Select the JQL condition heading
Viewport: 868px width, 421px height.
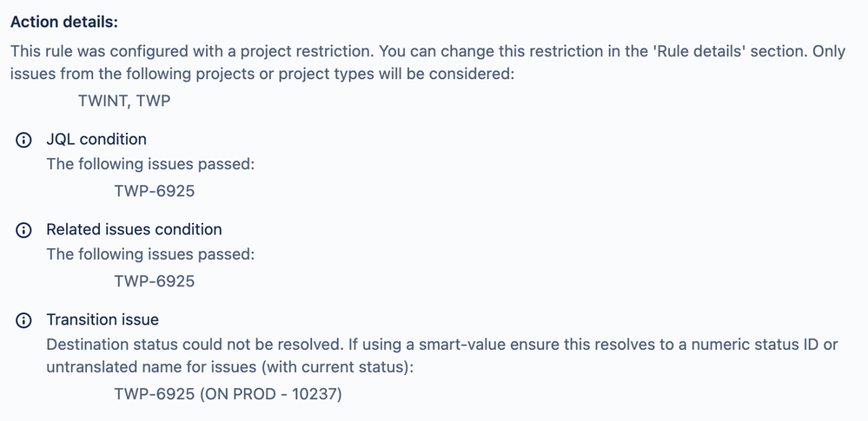[96, 139]
